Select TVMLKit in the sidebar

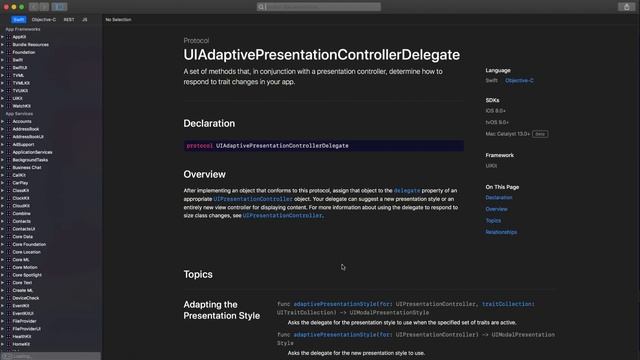tap(21, 83)
